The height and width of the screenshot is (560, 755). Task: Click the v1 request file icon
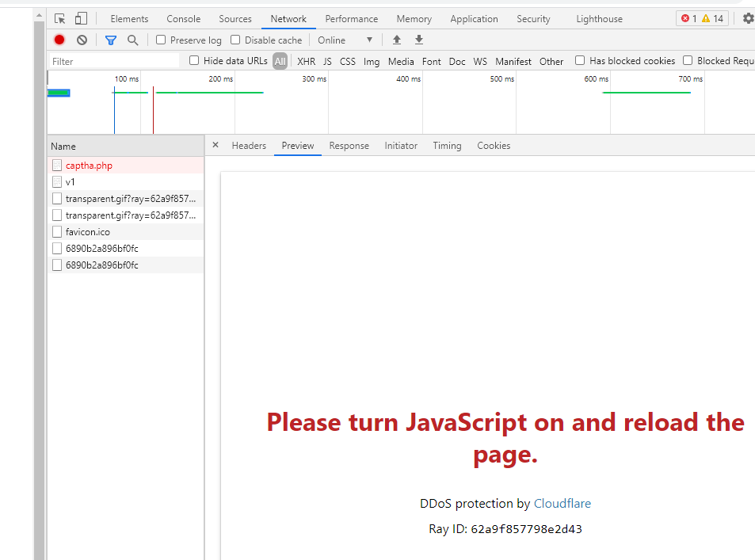tap(57, 182)
